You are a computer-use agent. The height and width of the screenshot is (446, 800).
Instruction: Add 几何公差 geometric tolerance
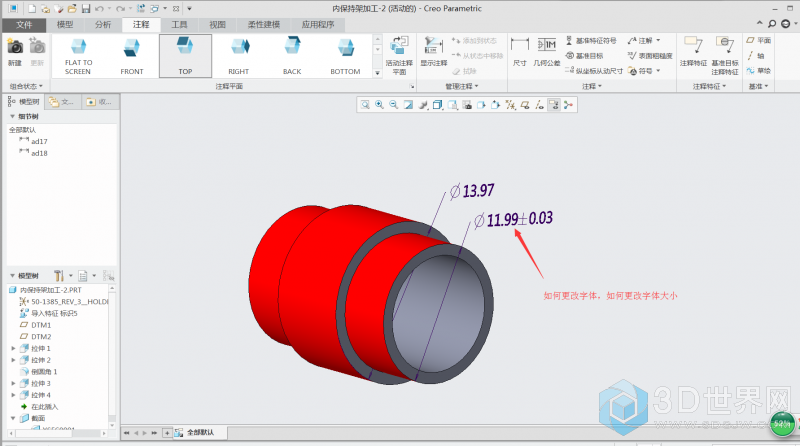pyautogui.click(x=546, y=53)
